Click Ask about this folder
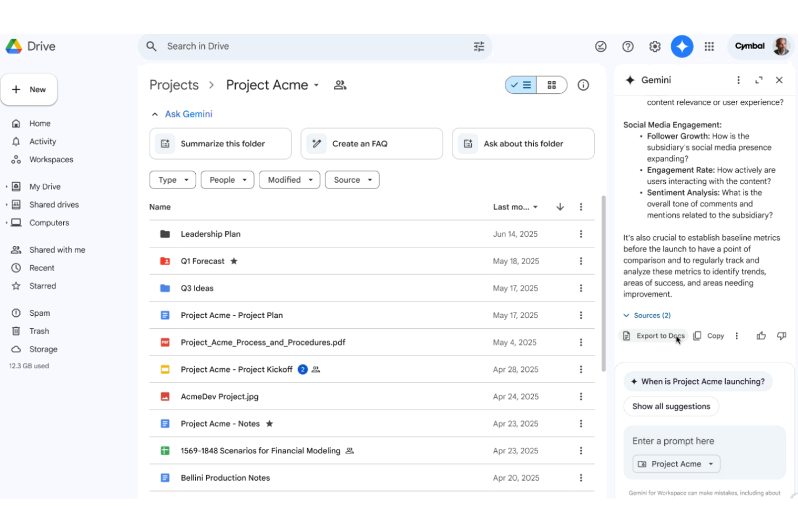 [523, 143]
